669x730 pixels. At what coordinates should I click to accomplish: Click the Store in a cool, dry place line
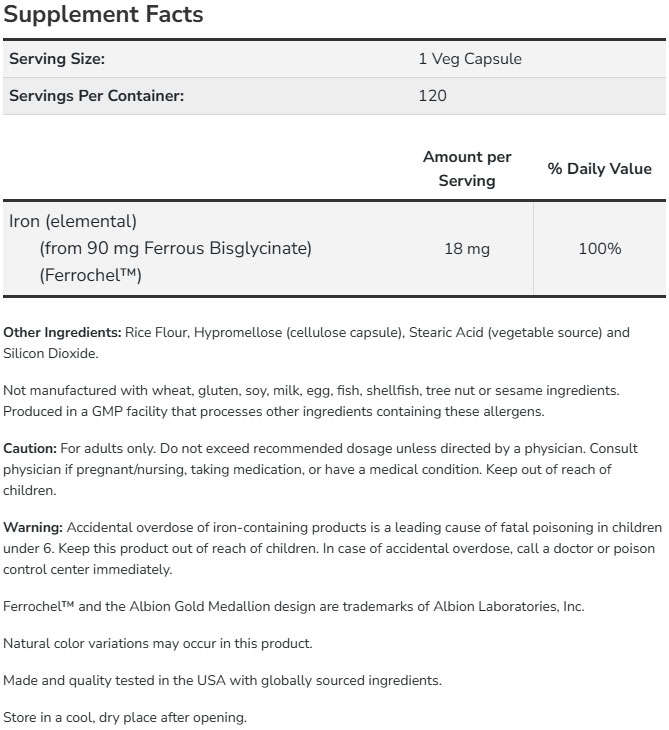coord(125,717)
